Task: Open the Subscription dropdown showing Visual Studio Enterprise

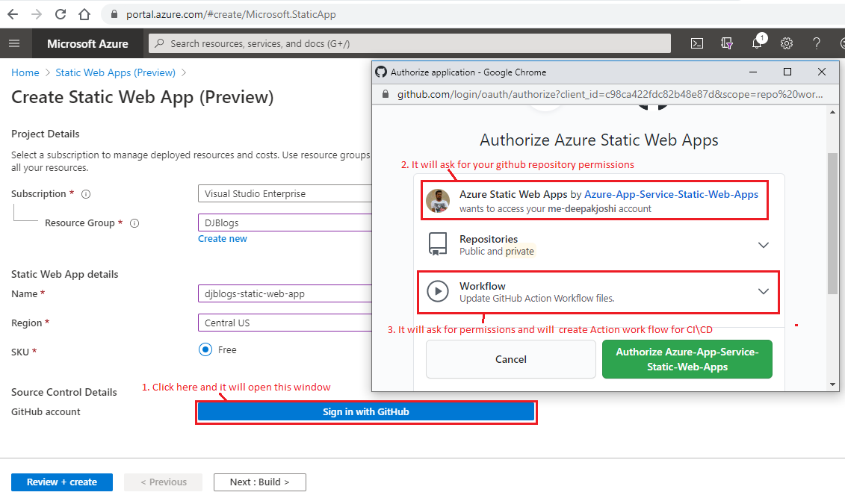Action: click(x=285, y=194)
